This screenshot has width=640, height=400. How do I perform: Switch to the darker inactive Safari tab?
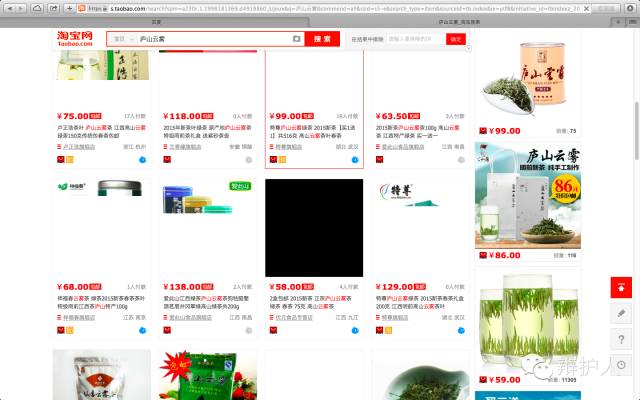(x=155, y=22)
